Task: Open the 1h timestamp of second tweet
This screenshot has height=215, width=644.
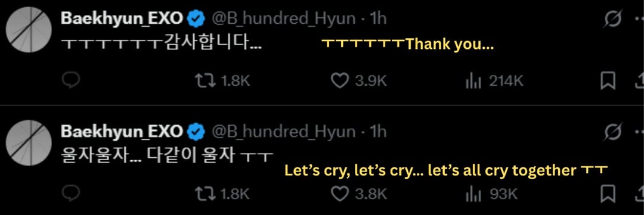Action: coord(378,132)
